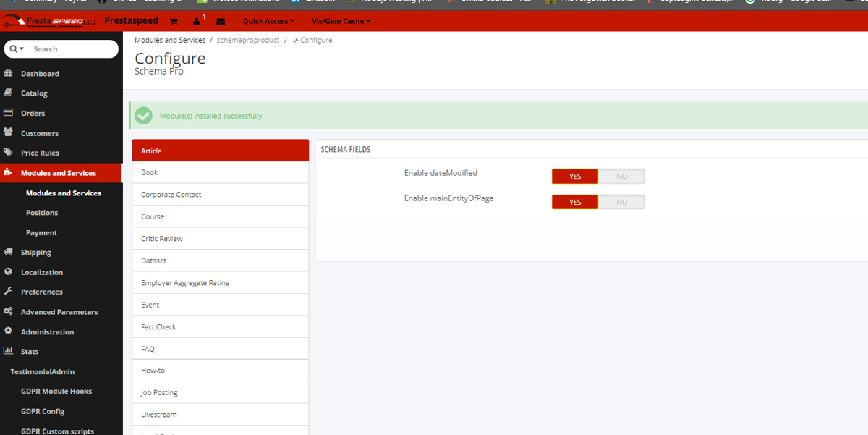Image resolution: width=868 pixels, height=435 pixels.
Task: Click the Dashboard gauge icon
Action: click(x=8, y=73)
